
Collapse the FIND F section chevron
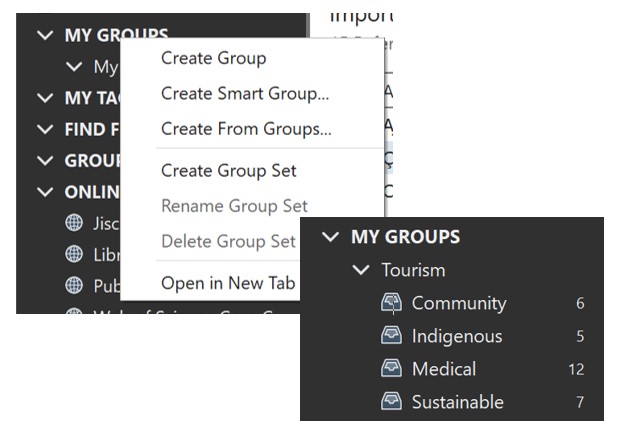(x=43, y=129)
